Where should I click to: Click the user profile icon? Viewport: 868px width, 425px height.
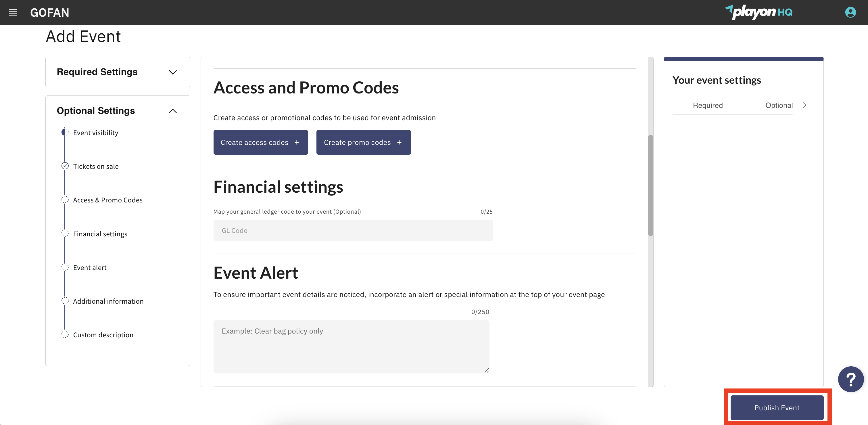tap(850, 12)
